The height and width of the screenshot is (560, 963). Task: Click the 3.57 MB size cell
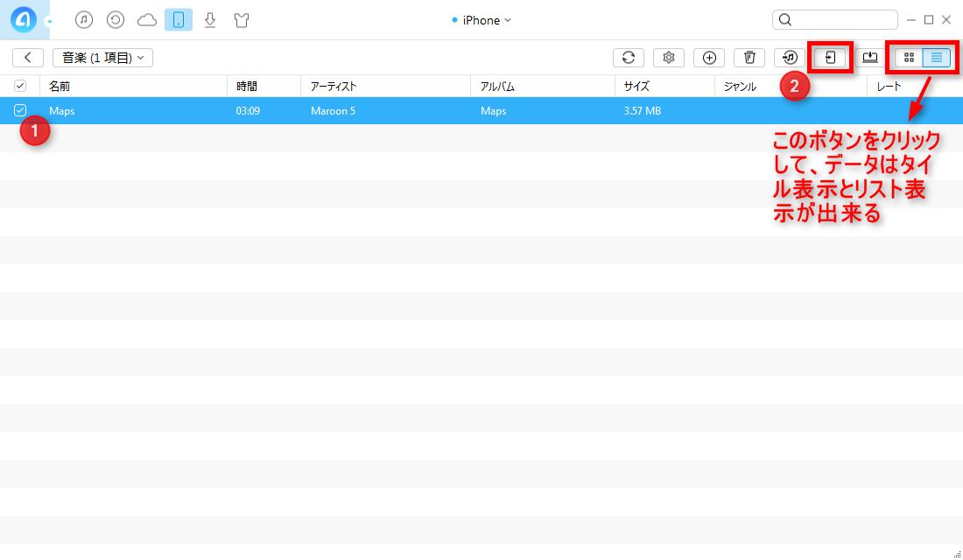click(643, 111)
